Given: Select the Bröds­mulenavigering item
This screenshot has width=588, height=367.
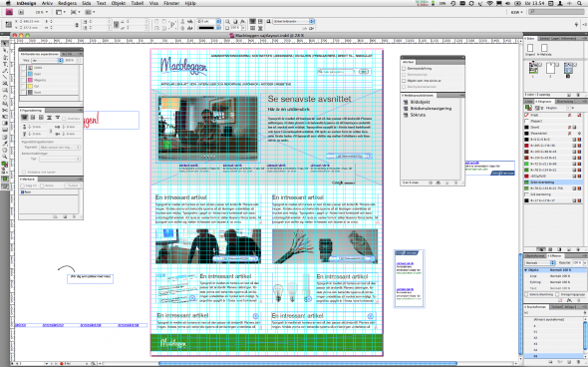Looking at the screenshot, I should point(431,109).
